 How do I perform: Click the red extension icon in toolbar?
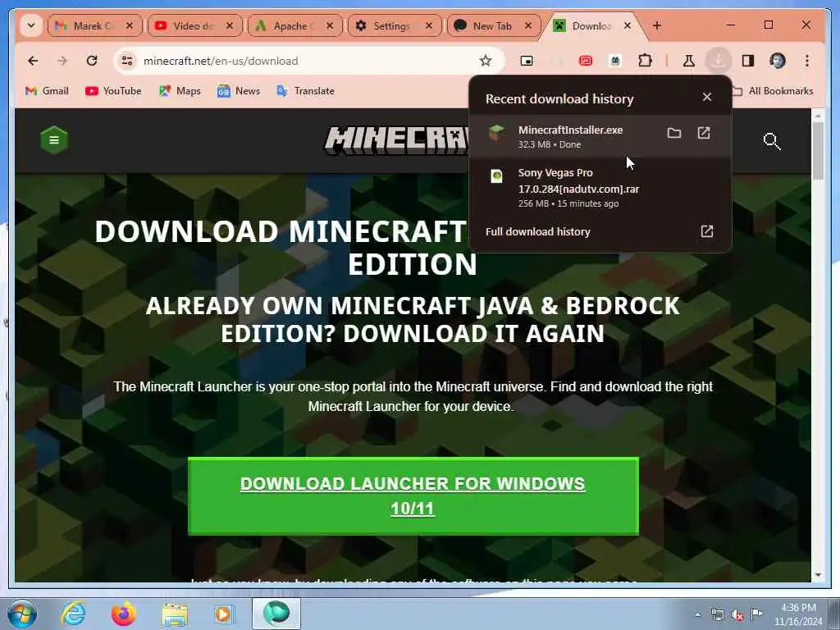pos(586,61)
